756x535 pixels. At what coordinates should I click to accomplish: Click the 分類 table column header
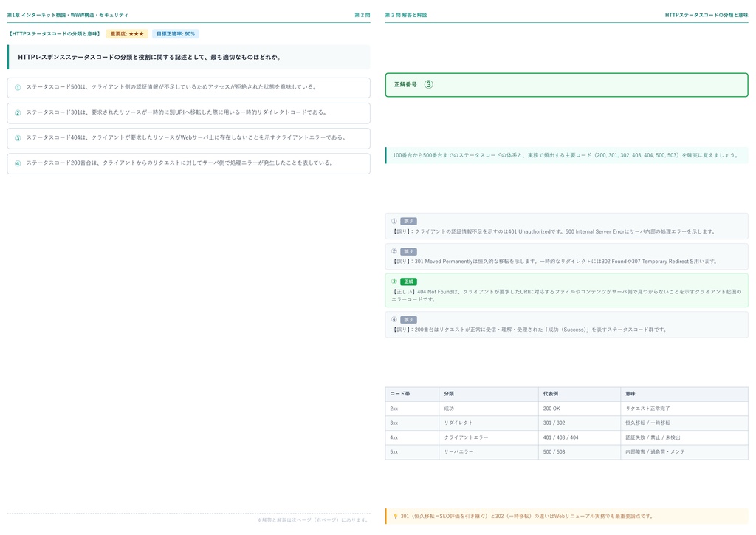[489, 394]
